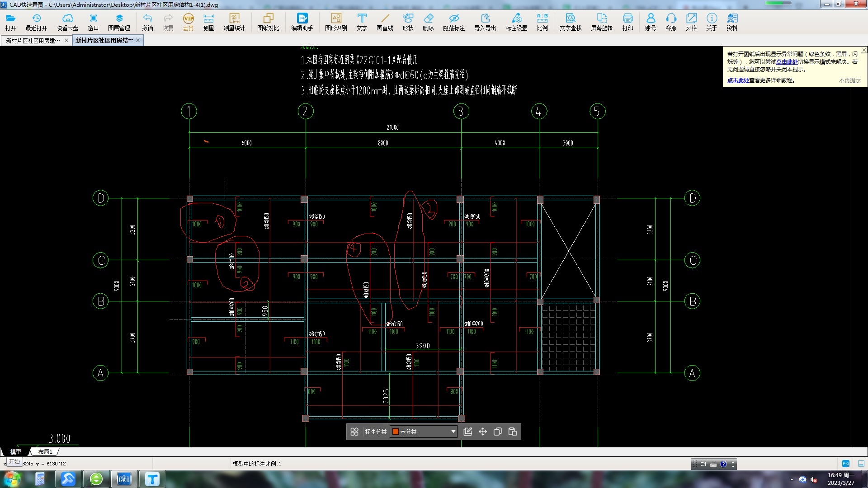Select the 形状 shapes tool
This screenshot has height=488, width=868.
click(408, 22)
